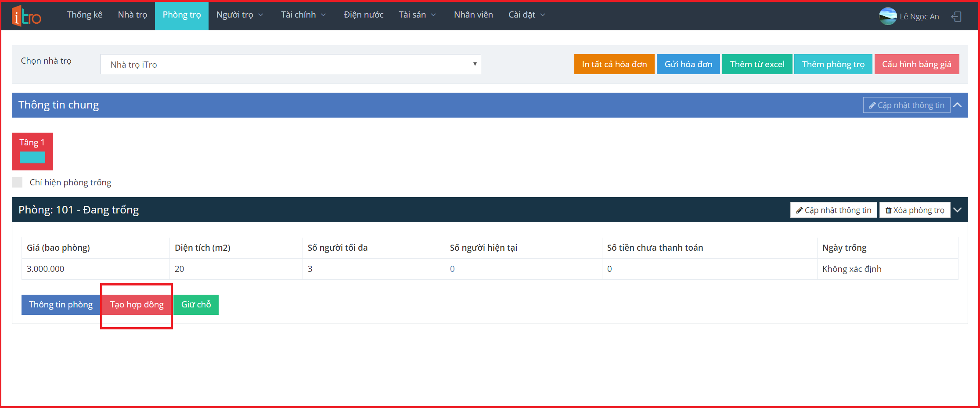Open Tài chính dropdown menu
980x408 pixels.
(303, 15)
